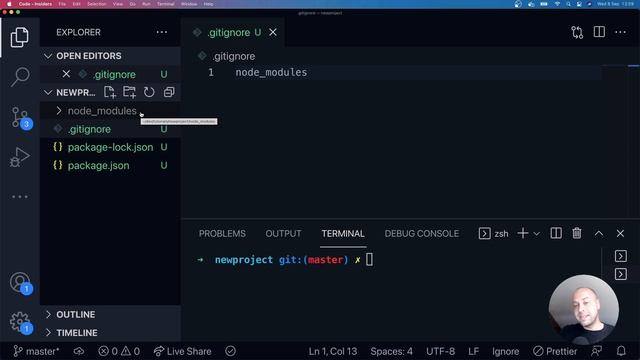Synchronize changes cloud icon in status bar
Viewport: 640px width, 360px height.
coord(79,351)
